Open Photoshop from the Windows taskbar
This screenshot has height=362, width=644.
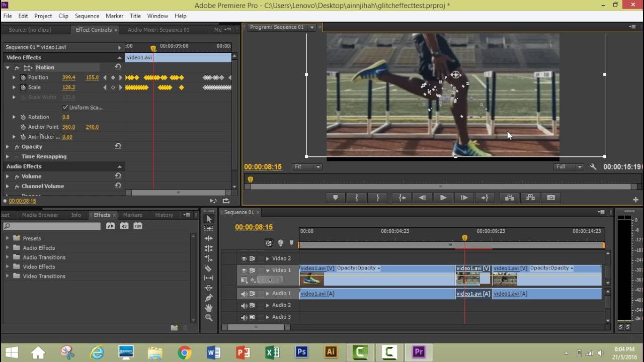click(x=301, y=352)
